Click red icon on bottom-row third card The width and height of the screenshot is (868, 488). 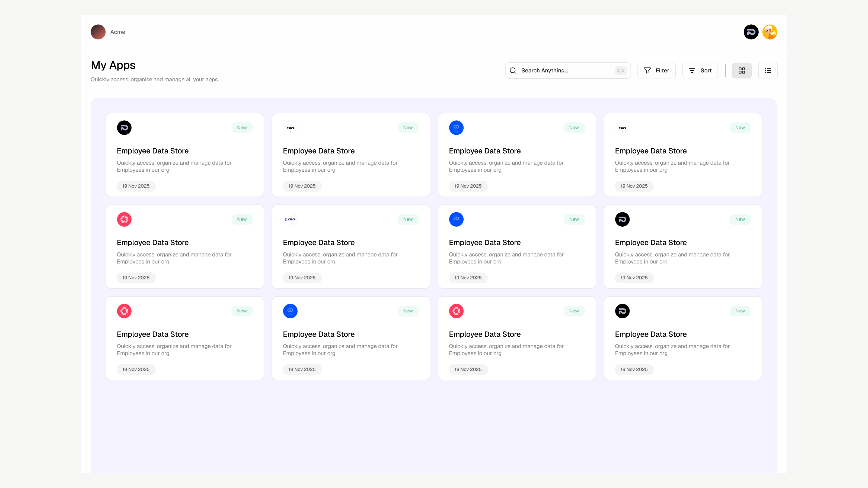pos(456,311)
